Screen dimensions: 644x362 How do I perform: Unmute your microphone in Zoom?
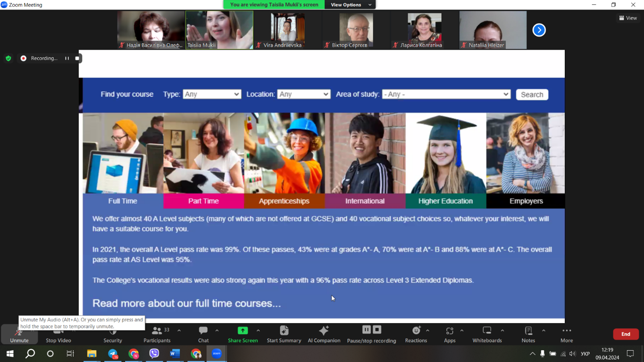pyautogui.click(x=19, y=335)
